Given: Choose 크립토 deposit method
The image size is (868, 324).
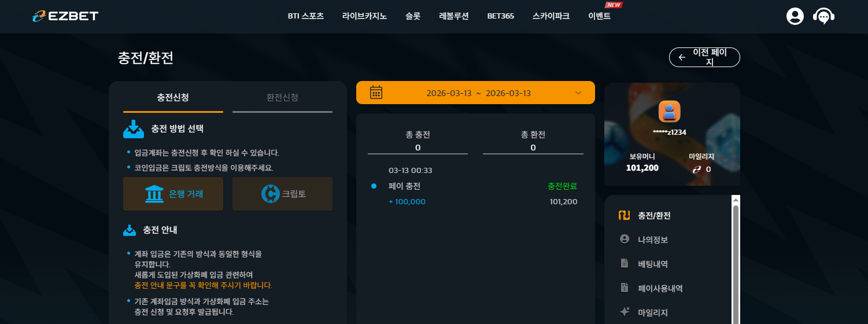Looking at the screenshot, I should click(282, 194).
